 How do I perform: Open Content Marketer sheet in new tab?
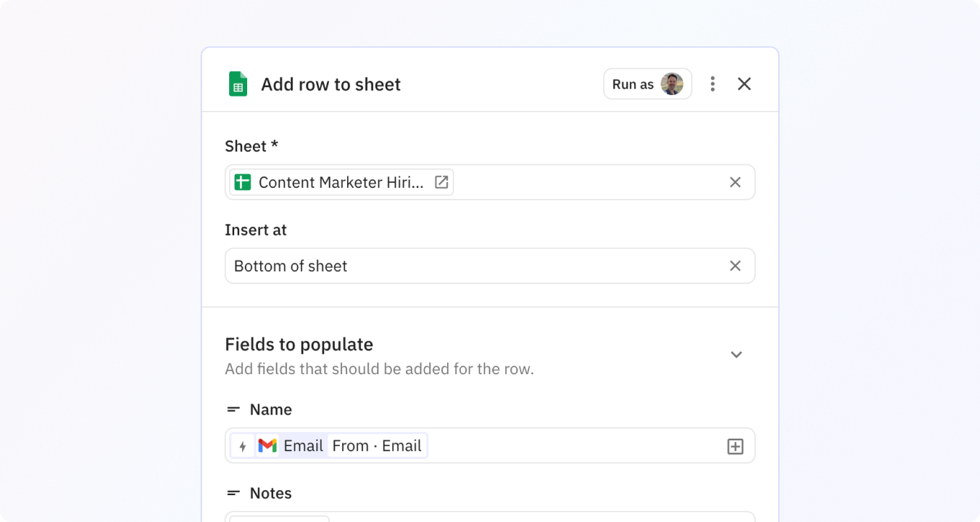[x=441, y=182]
